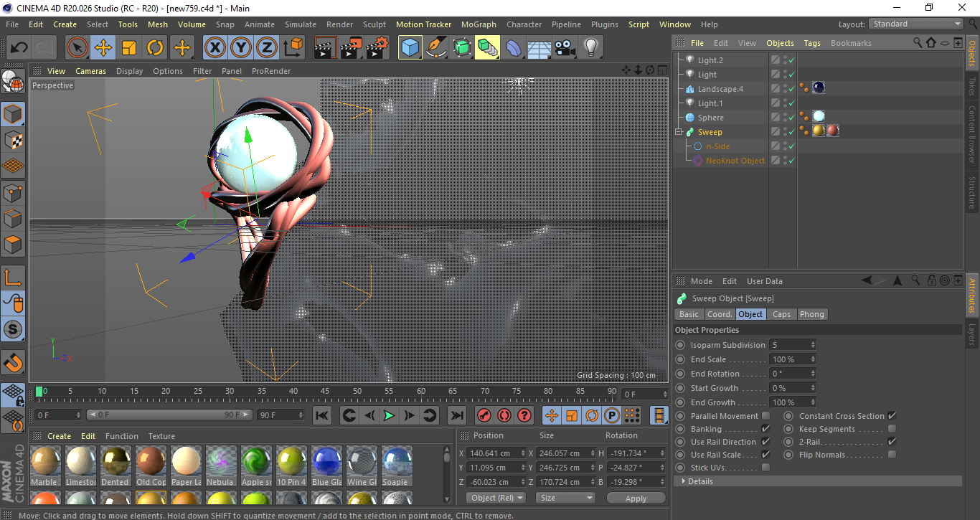Toggle Z axis lock

267,48
